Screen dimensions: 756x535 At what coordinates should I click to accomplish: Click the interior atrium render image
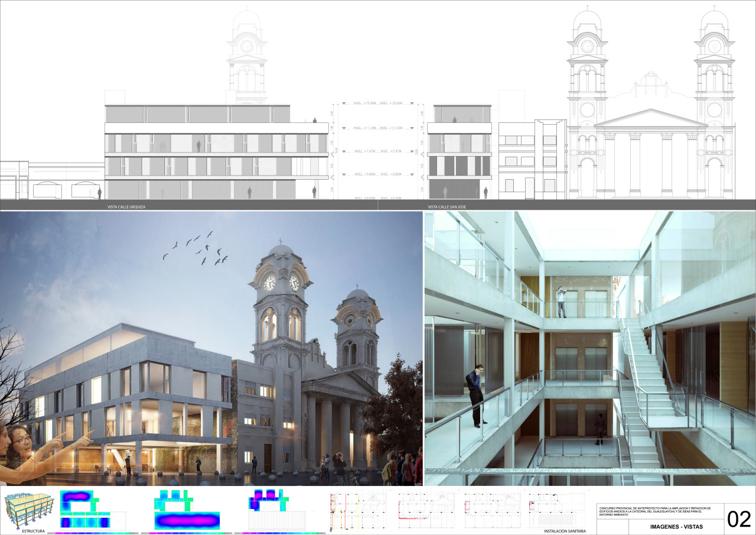coord(589,349)
